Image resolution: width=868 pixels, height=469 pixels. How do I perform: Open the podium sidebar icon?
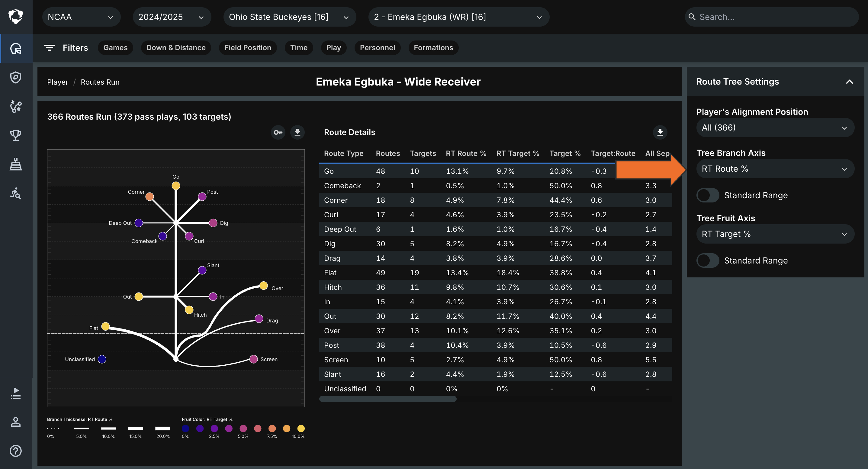[x=15, y=164]
